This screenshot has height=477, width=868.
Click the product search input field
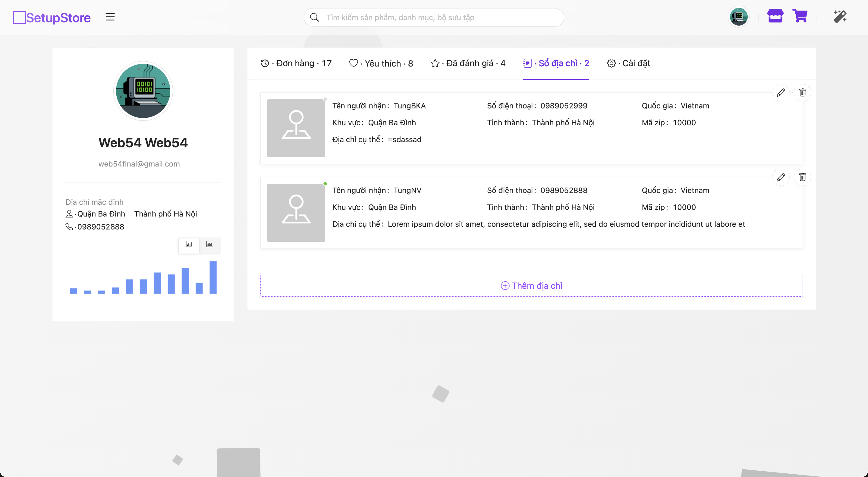click(438, 17)
